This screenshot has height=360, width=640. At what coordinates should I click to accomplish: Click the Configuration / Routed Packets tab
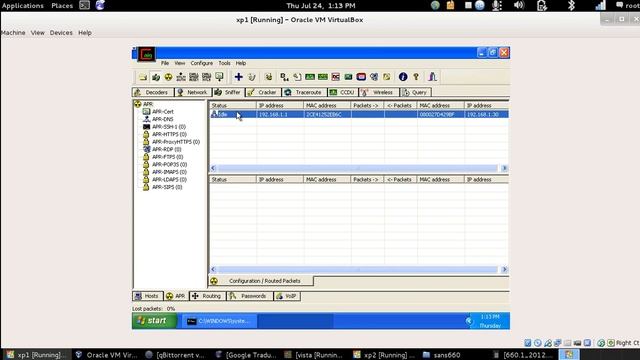click(x=261, y=281)
